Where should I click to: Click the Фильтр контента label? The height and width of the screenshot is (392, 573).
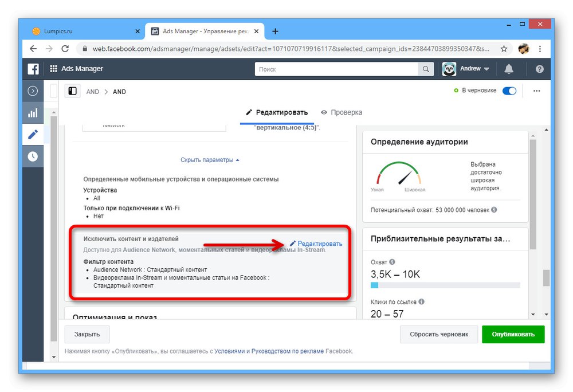[108, 261]
